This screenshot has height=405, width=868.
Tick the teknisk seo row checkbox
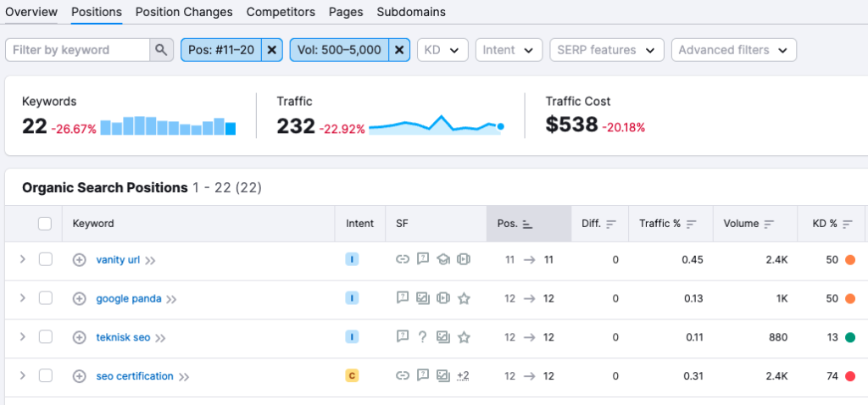[46, 337]
